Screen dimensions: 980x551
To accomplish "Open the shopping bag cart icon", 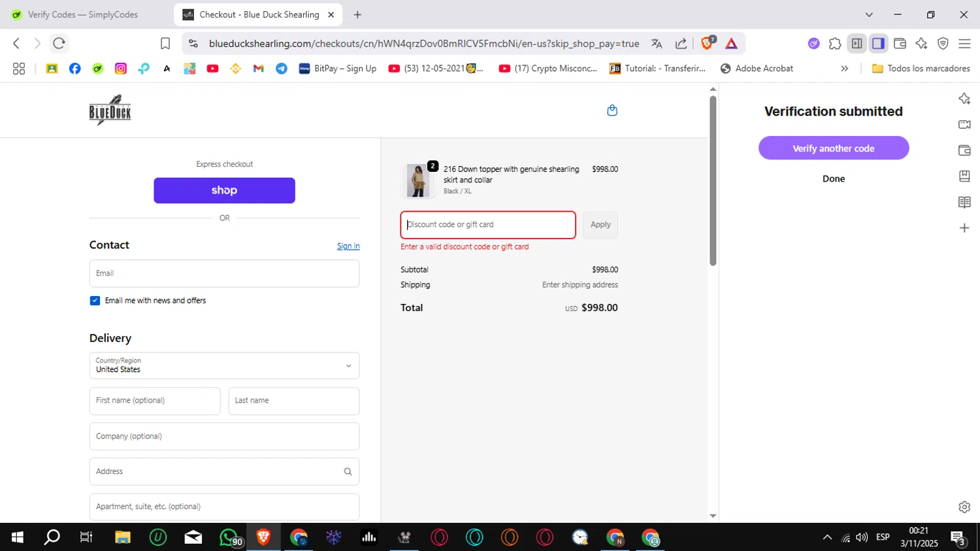I will pyautogui.click(x=612, y=110).
